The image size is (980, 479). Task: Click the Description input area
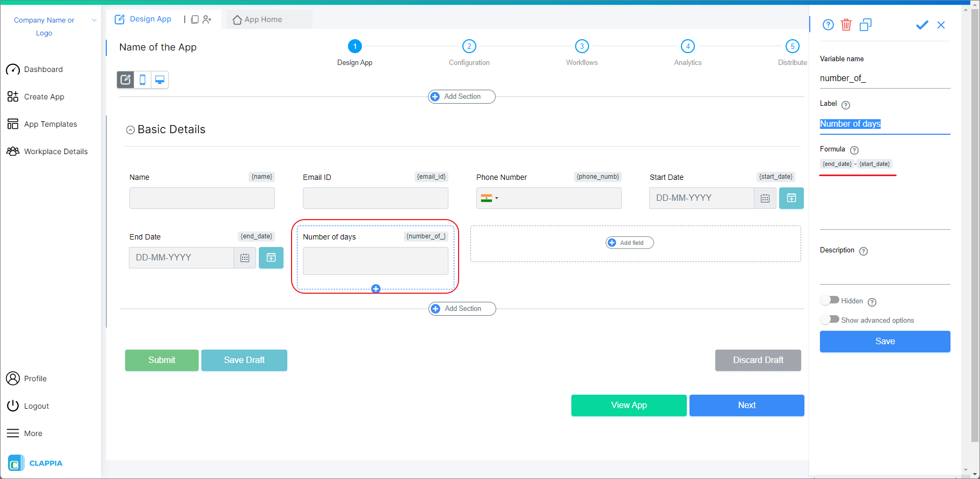click(885, 271)
